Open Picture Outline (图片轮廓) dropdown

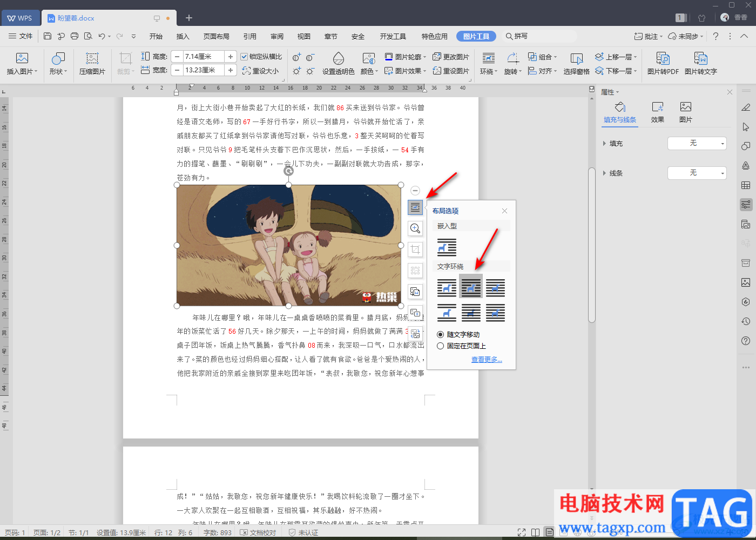pyautogui.click(x=406, y=57)
